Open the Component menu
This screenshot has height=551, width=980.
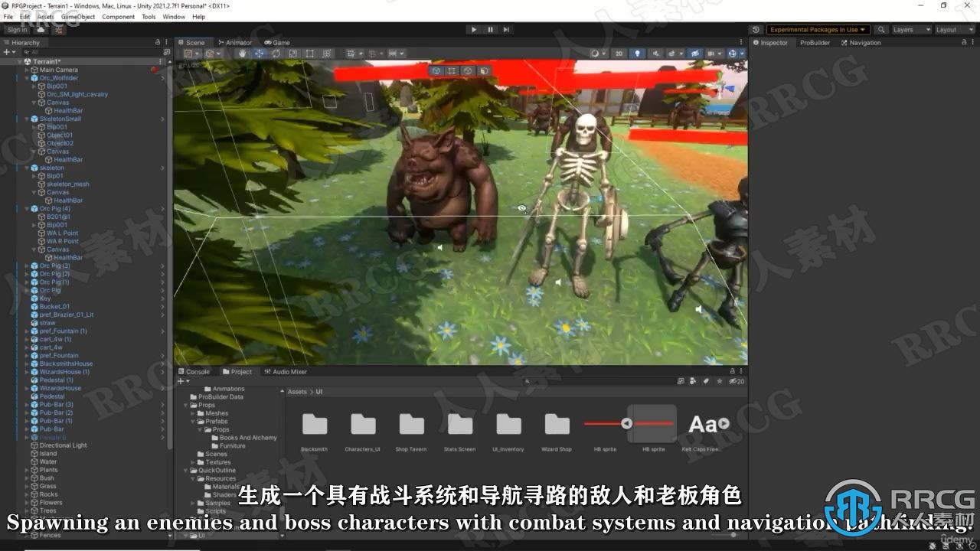(119, 16)
